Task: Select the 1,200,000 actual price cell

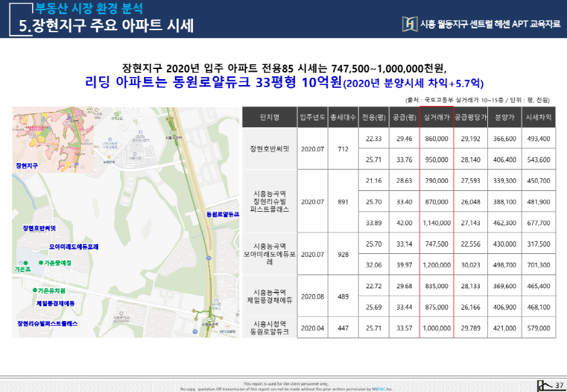Action: (436, 265)
